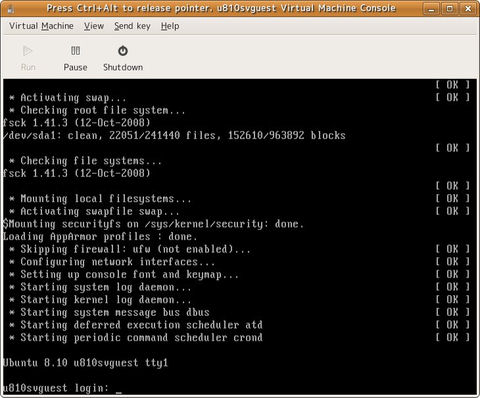Viewport: 480px width, 398px height.
Task: Click the OK status beside Activating swap
Action: (452, 98)
